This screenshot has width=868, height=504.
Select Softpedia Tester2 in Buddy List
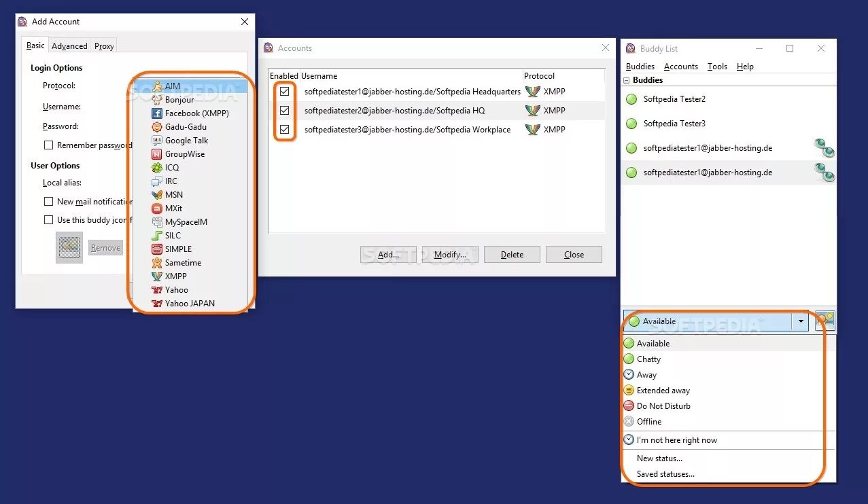[728, 99]
